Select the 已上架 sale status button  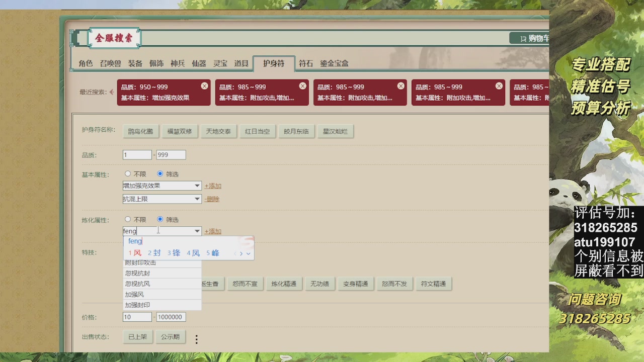click(x=137, y=337)
